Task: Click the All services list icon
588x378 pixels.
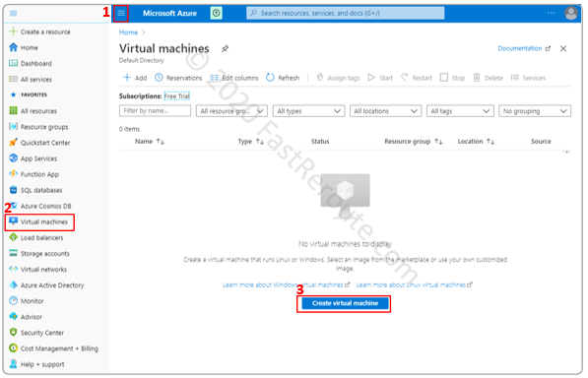Action: coord(13,79)
